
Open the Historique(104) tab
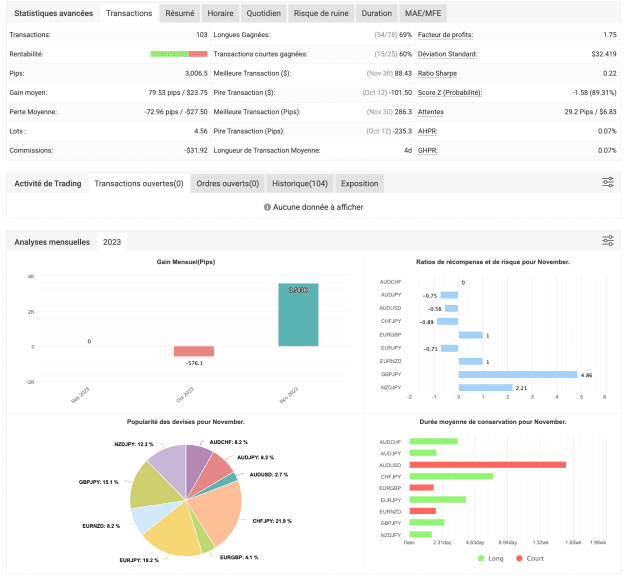pyautogui.click(x=300, y=183)
